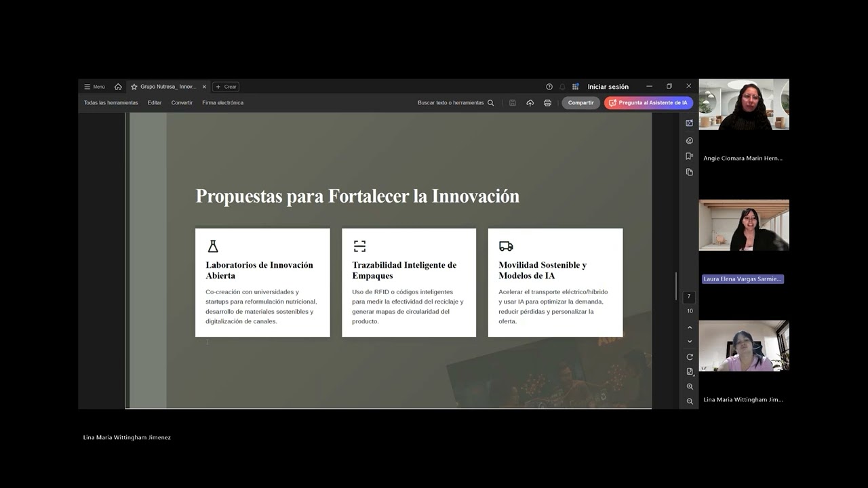Click the current page number 7 box
Image resolution: width=868 pixels, height=488 pixels.
[690, 297]
